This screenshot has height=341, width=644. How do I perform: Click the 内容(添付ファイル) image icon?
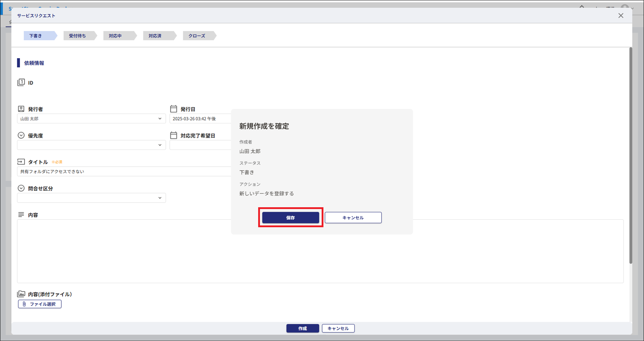[21, 294]
